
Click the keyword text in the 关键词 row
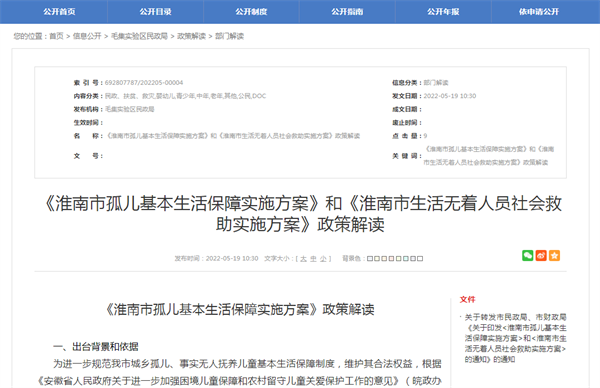[489, 156]
